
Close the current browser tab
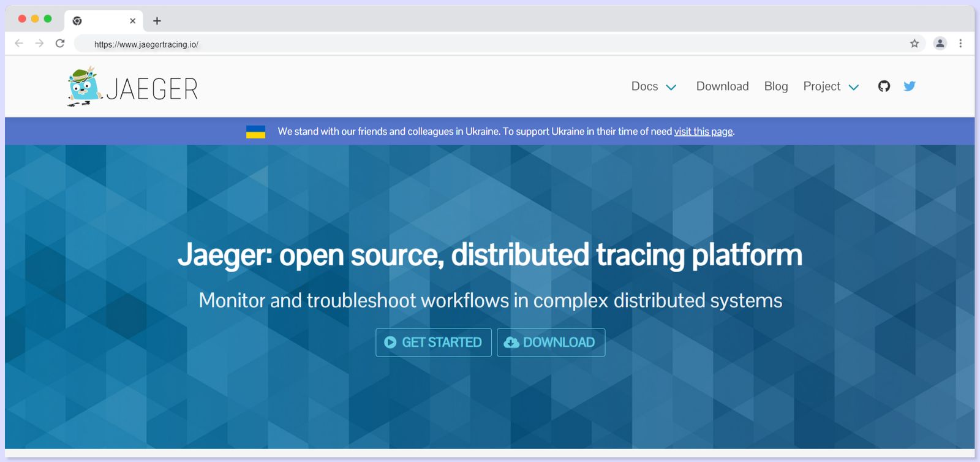click(x=132, y=21)
